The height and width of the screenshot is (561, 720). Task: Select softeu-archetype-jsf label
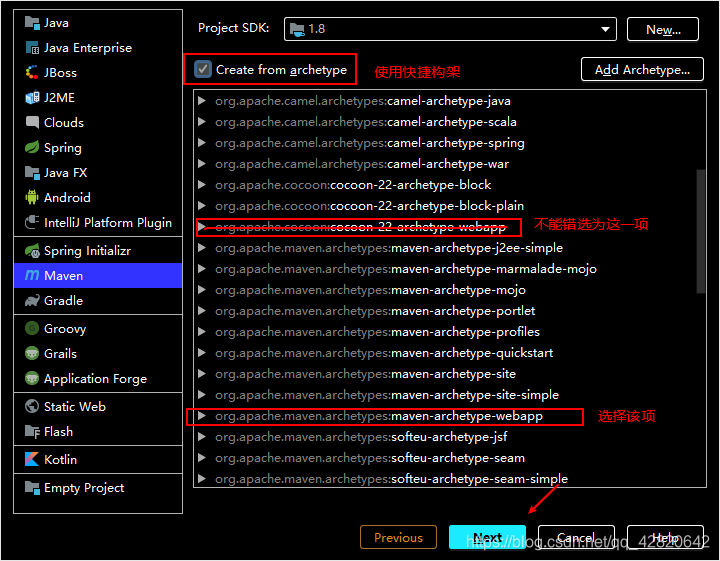coord(361,437)
